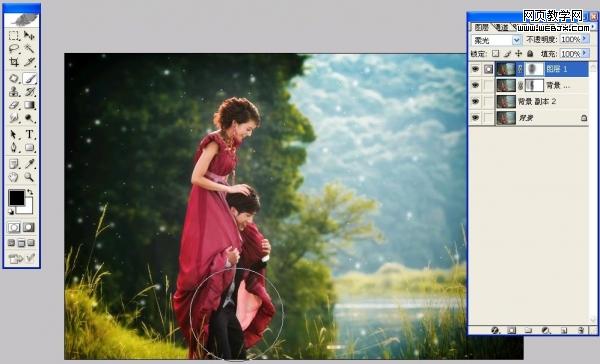
Task: Toggle lock position icon
Action: click(x=518, y=54)
